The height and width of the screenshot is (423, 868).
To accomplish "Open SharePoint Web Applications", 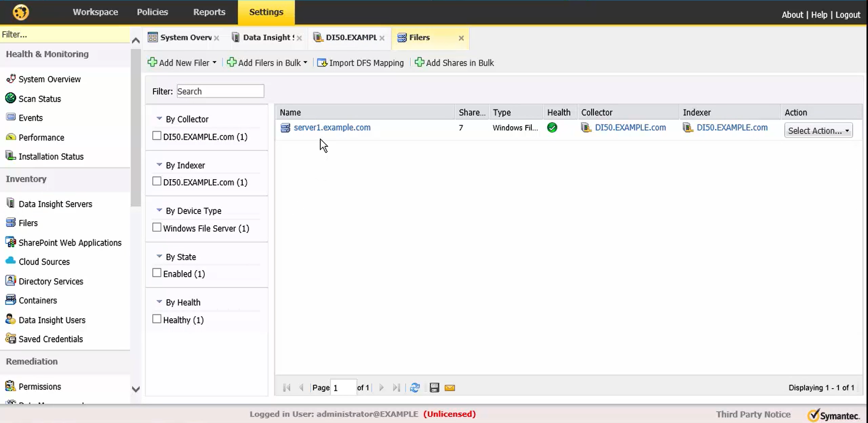I will tap(70, 242).
